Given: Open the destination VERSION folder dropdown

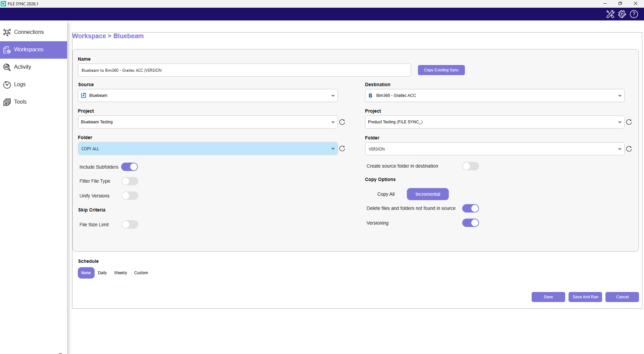Looking at the screenshot, I should coord(494,149).
